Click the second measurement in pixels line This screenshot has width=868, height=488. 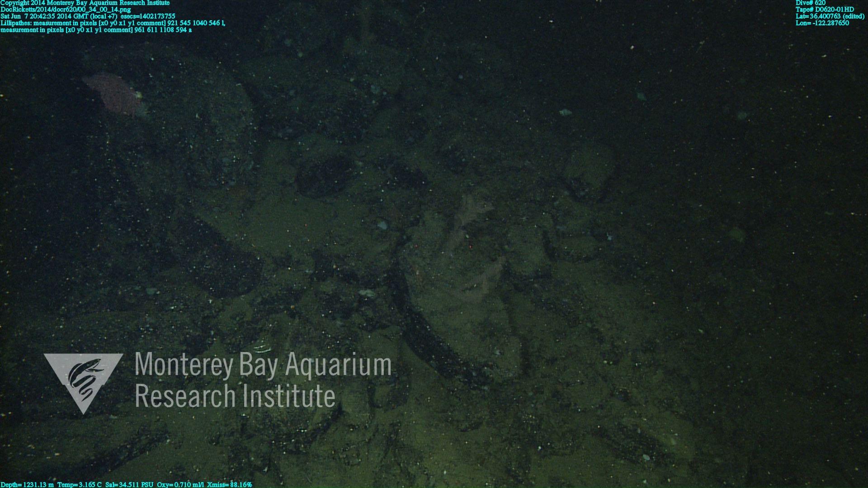point(96,30)
